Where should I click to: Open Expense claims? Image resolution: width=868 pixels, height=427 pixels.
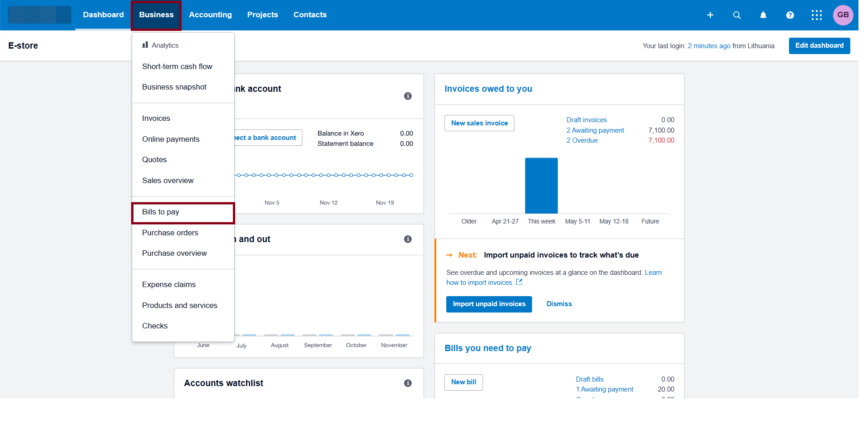click(183, 284)
